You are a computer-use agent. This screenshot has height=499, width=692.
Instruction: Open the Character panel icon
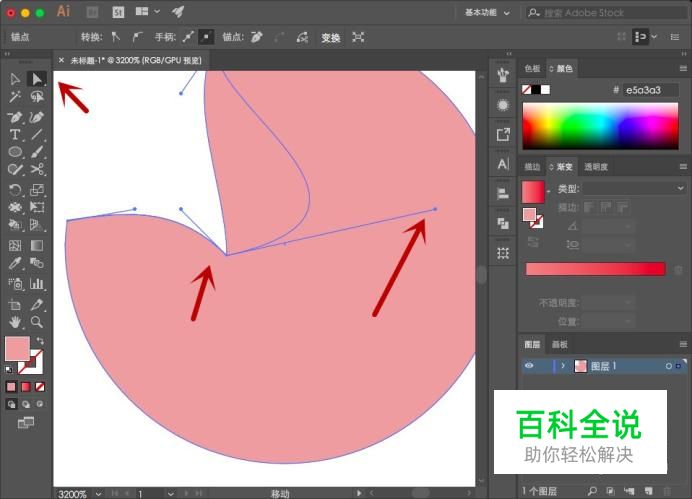503,164
